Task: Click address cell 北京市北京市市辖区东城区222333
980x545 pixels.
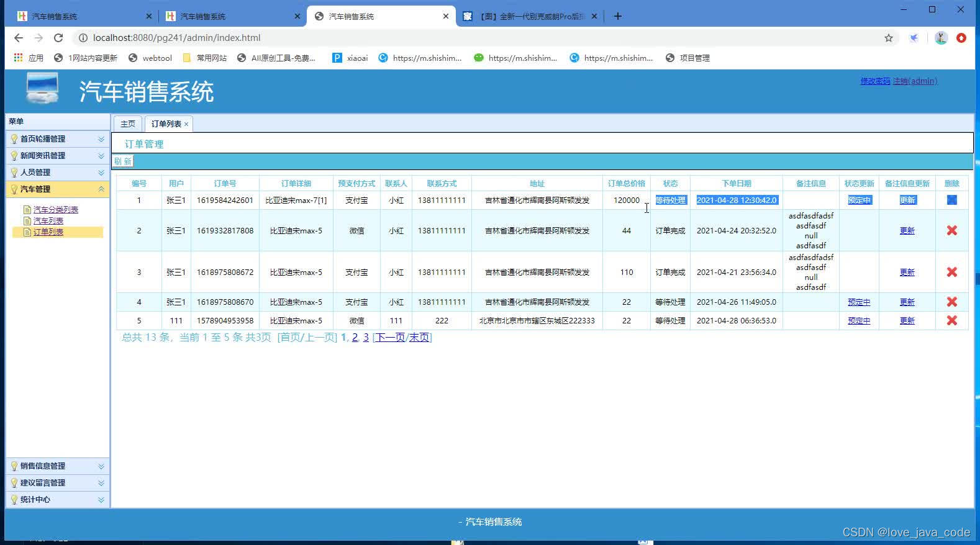Action: [x=537, y=320]
